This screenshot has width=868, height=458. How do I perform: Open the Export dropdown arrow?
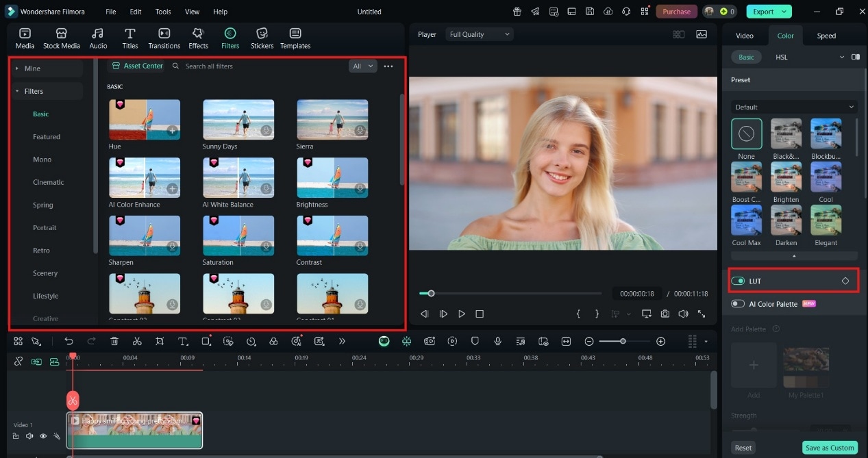coord(784,12)
